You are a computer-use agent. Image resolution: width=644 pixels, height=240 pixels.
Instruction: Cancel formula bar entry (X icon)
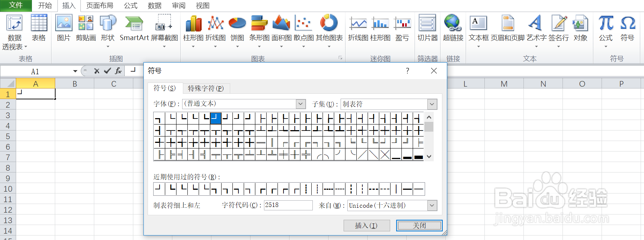97,71
